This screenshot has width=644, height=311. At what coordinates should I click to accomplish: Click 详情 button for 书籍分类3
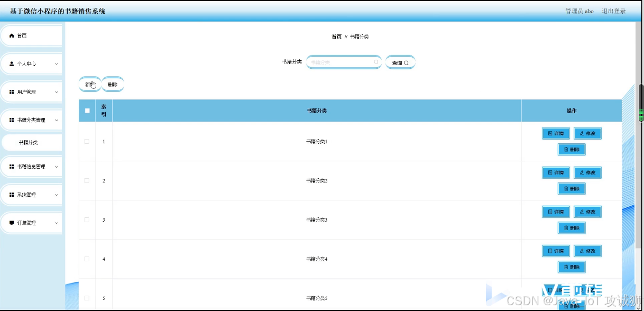[556, 212]
